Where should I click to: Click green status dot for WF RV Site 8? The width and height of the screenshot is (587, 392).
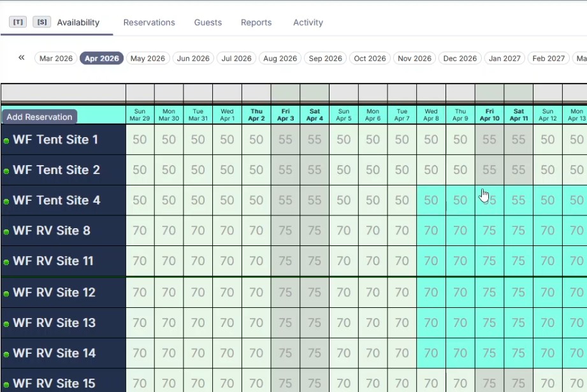pyautogui.click(x=6, y=232)
